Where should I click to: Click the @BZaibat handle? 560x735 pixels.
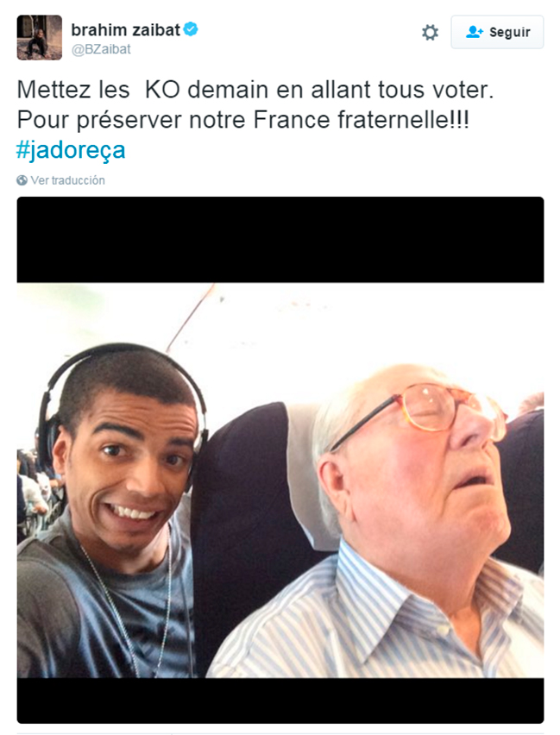101,49
